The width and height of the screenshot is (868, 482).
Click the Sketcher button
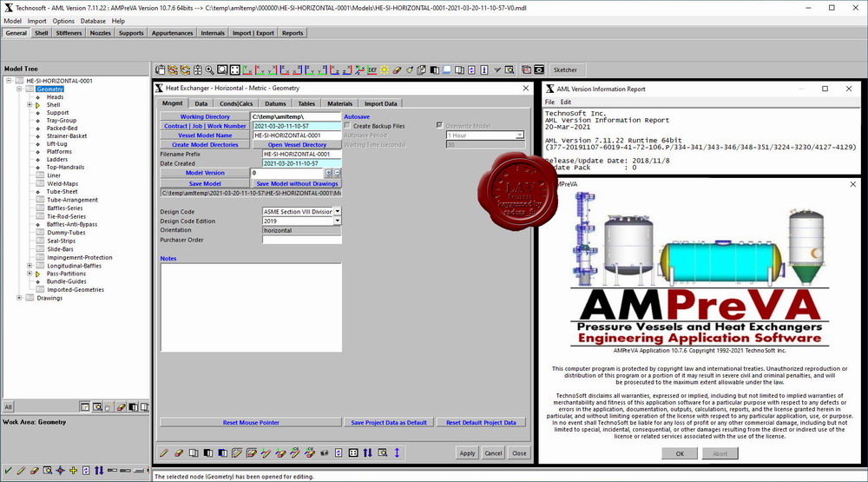(565, 69)
